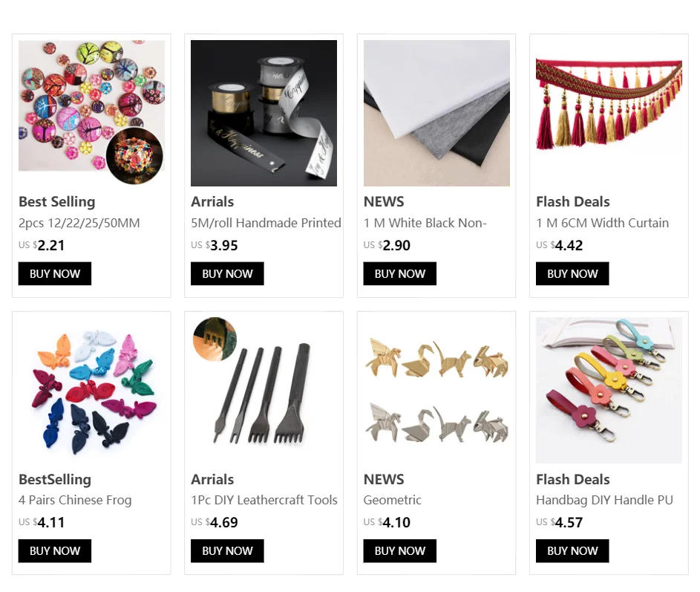View the white black non-woven fabric photo

(x=436, y=113)
